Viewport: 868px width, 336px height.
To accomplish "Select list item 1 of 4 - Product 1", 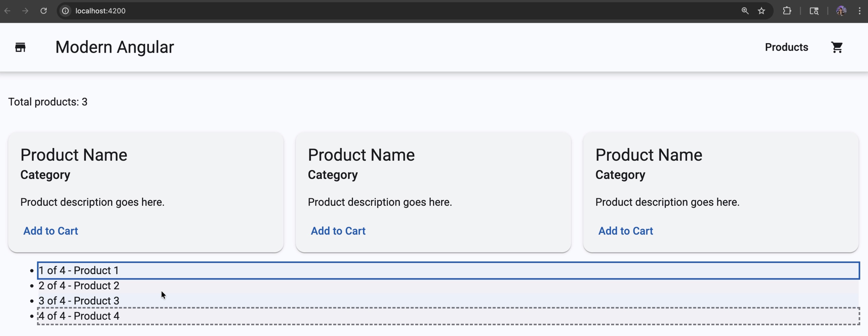I will pyautogui.click(x=79, y=270).
